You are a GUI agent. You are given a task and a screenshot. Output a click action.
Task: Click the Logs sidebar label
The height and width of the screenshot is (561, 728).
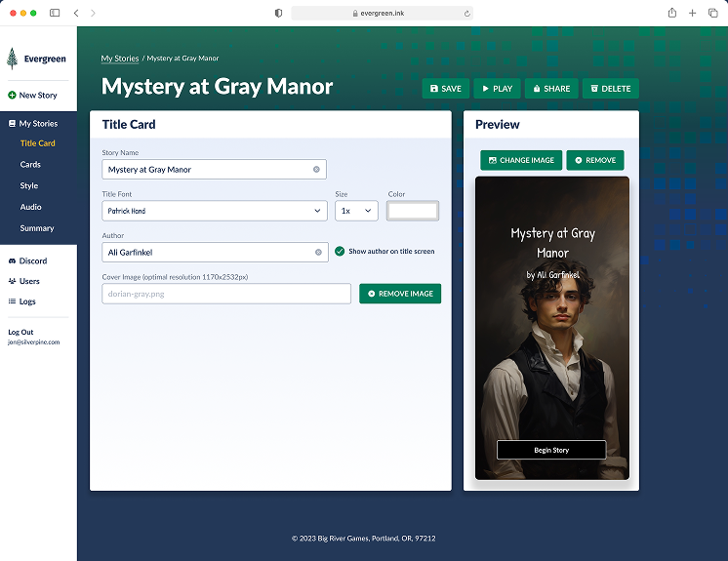coord(27,301)
